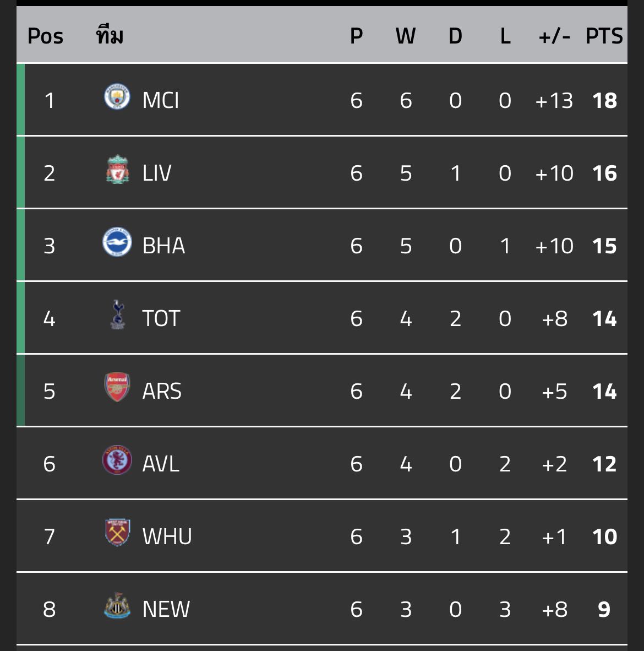Open the Brighton seagull crest
The height and width of the screenshot is (651, 644).
tap(117, 242)
